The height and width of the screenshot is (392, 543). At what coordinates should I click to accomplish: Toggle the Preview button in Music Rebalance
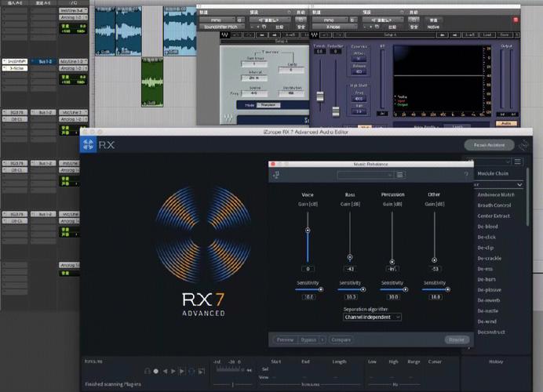pyautogui.click(x=285, y=339)
